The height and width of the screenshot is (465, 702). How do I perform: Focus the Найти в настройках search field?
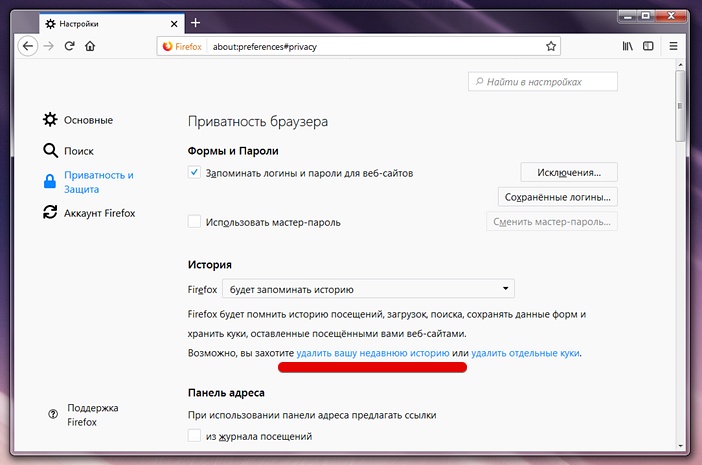543,82
